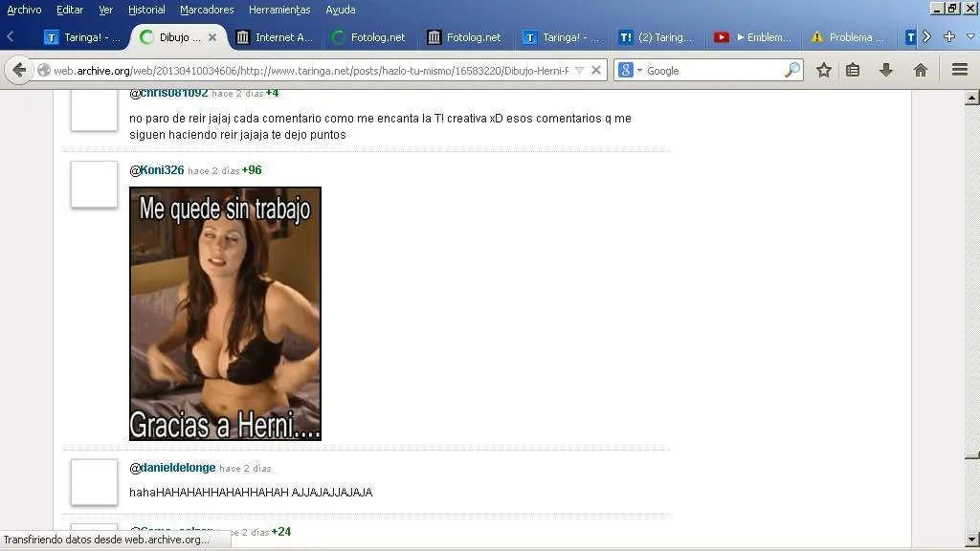This screenshot has height=551, width=980.
Task: Open @Koni326's profile link
Action: click(158, 169)
